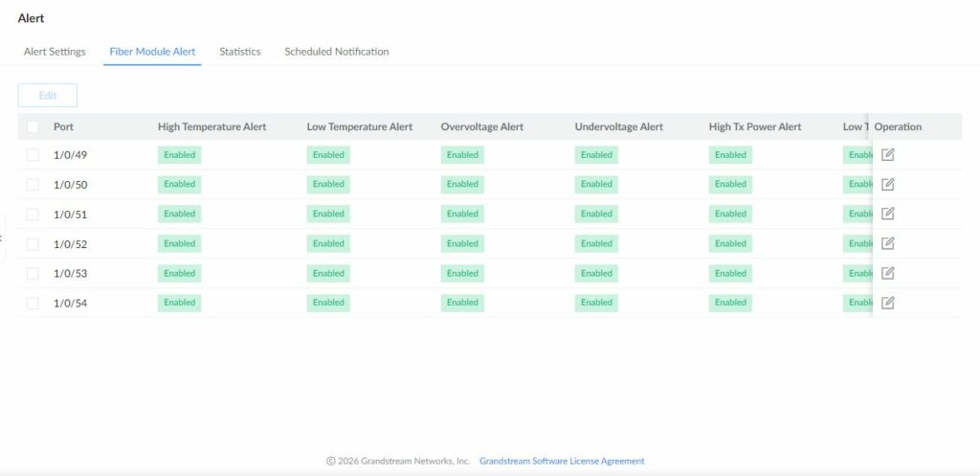This screenshot has width=980, height=476.
Task: Open the Statistics tab
Action: click(x=240, y=52)
